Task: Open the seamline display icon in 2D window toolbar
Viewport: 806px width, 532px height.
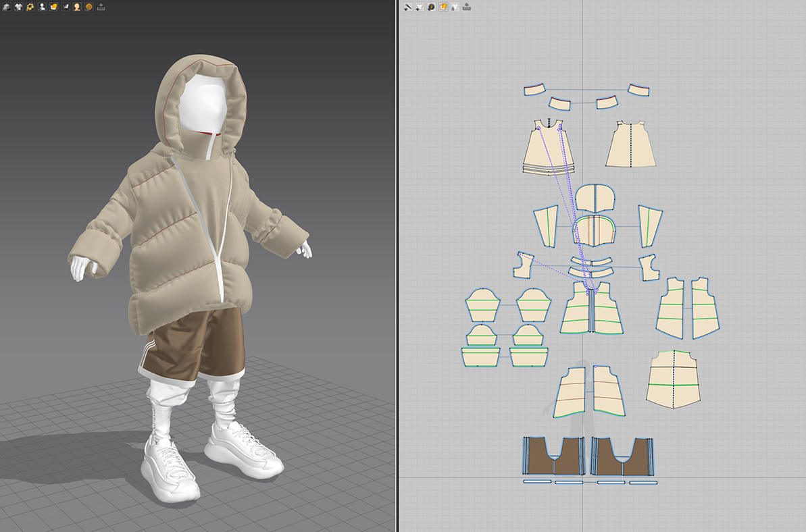Action: [408, 7]
